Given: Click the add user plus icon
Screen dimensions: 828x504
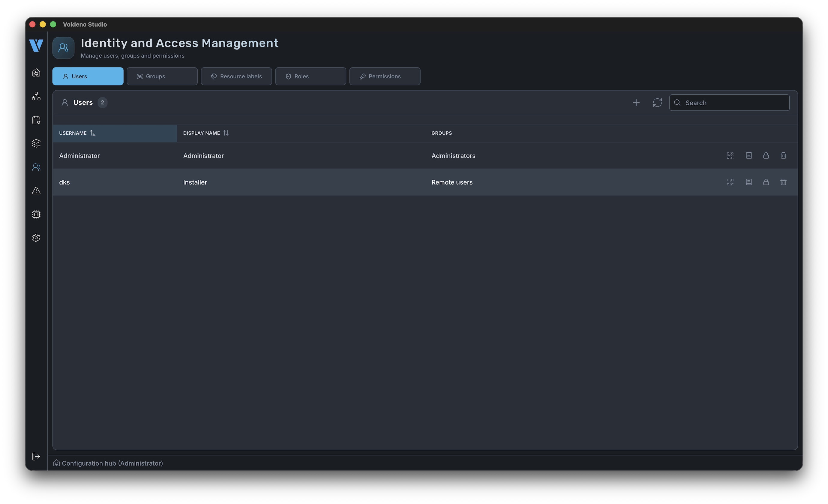Looking at the screenshot, I should 636,103.
